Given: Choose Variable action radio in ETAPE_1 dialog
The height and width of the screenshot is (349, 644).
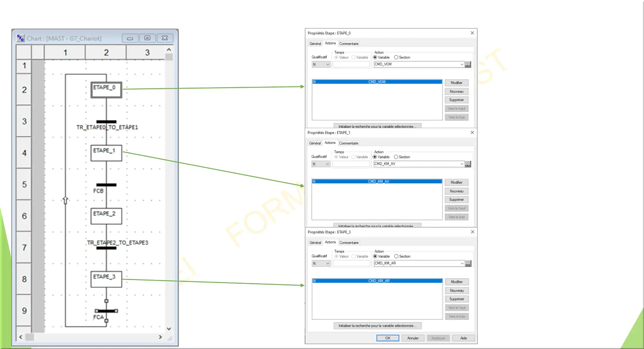Looking at the screenshot, I should [375, 157].
